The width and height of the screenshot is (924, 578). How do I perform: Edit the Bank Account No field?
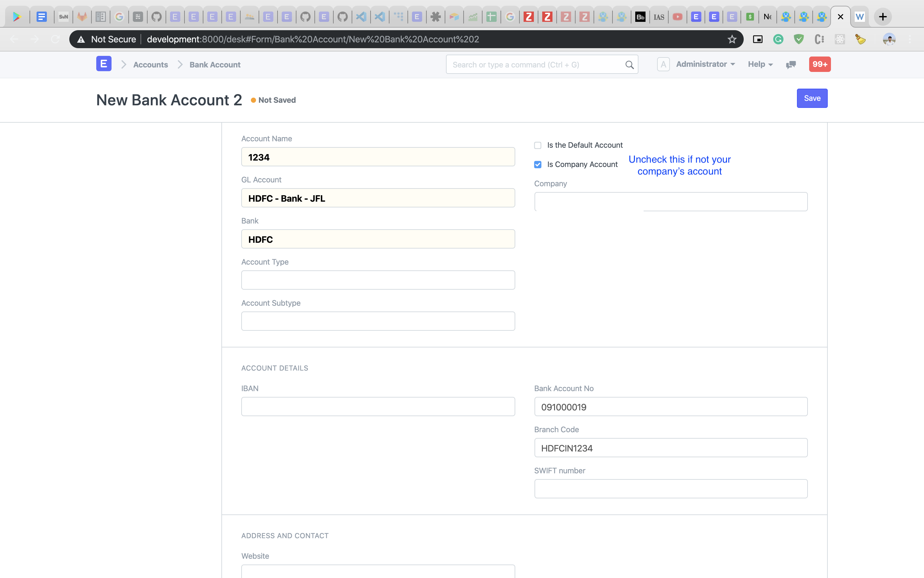coord(671,407)
